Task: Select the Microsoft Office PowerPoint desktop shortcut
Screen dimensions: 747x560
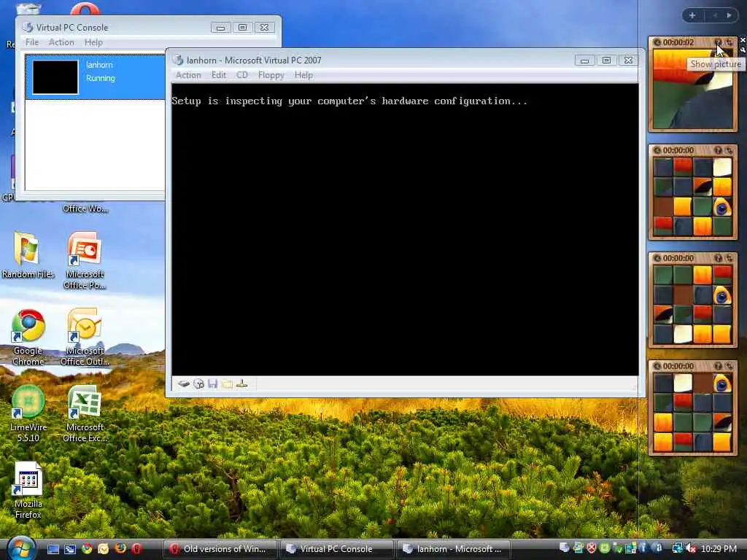Action: click(85, 260)
